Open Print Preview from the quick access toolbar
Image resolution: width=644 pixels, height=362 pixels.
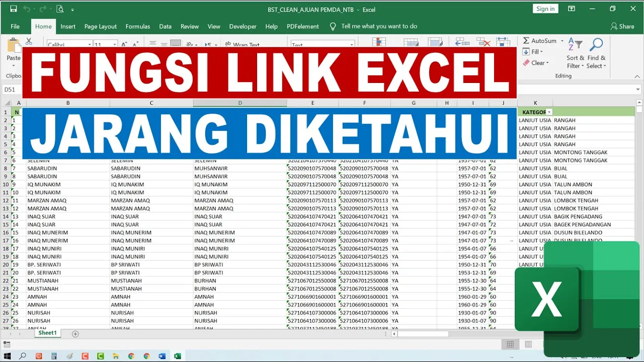pyautogui.click(x=60, y=9)
